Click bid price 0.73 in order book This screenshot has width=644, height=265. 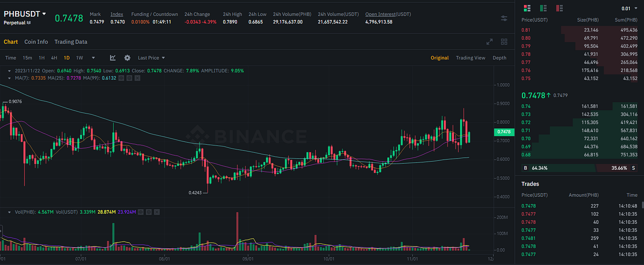(526, 114)
